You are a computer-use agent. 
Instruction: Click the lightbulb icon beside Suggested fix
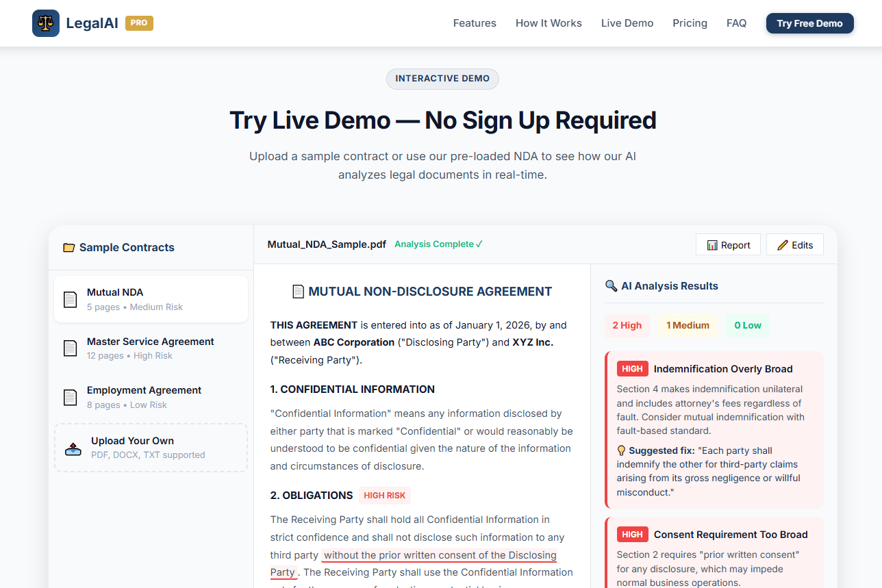621,450
